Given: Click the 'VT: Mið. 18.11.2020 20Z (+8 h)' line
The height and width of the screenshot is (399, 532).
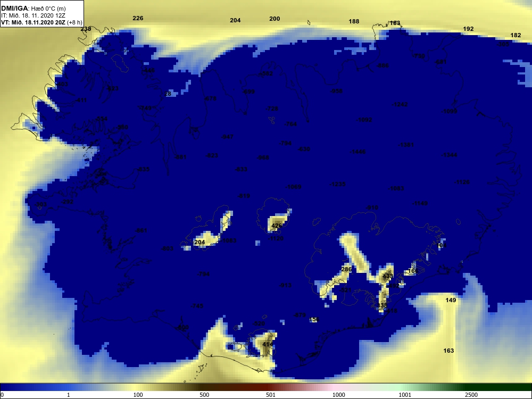Looking at the screenshot, I should [x=41, y=22].
